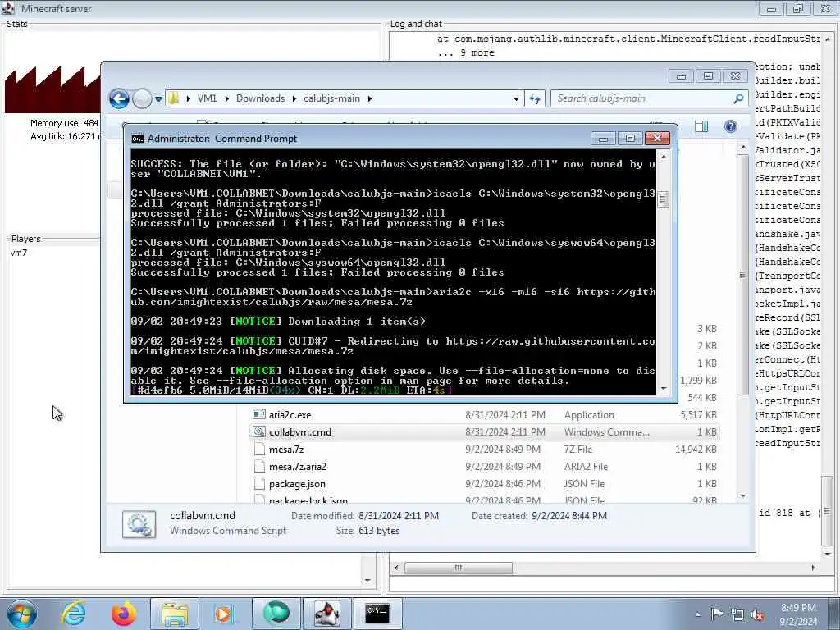Image resolution: width=840 pixels, height=630 pixels.
Task: Click the mesa.7z file icon
Action: coord(259,450)
